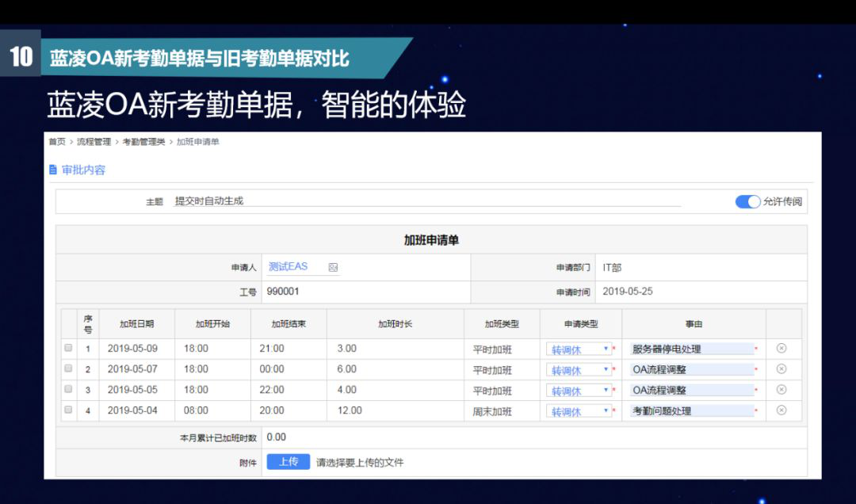
Task: Open 流程管理 breadcrumb item
Action: click(94, 142)
